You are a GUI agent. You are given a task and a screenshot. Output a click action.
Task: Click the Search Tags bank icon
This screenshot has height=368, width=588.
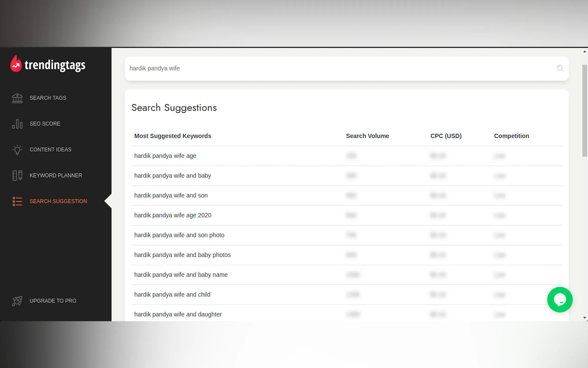[17, 98]
